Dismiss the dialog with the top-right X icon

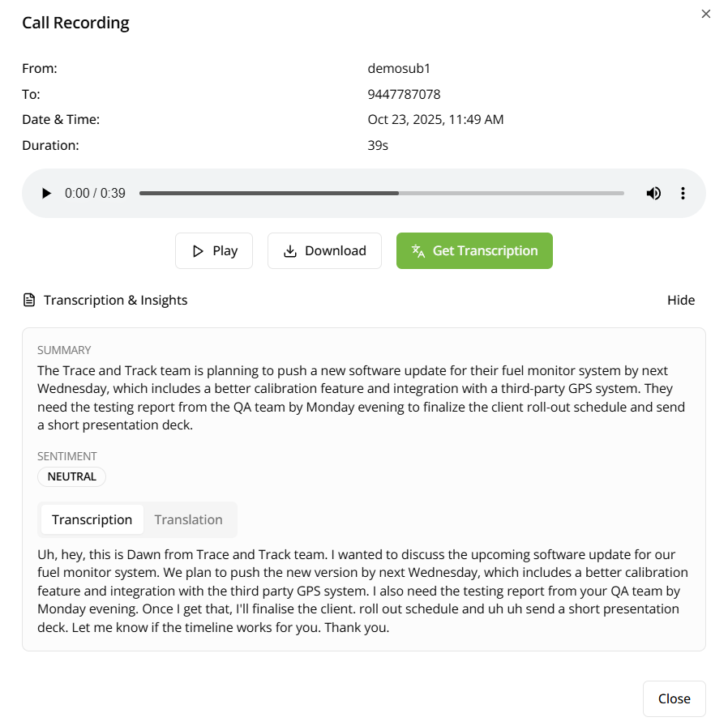(x=706, y=14)
